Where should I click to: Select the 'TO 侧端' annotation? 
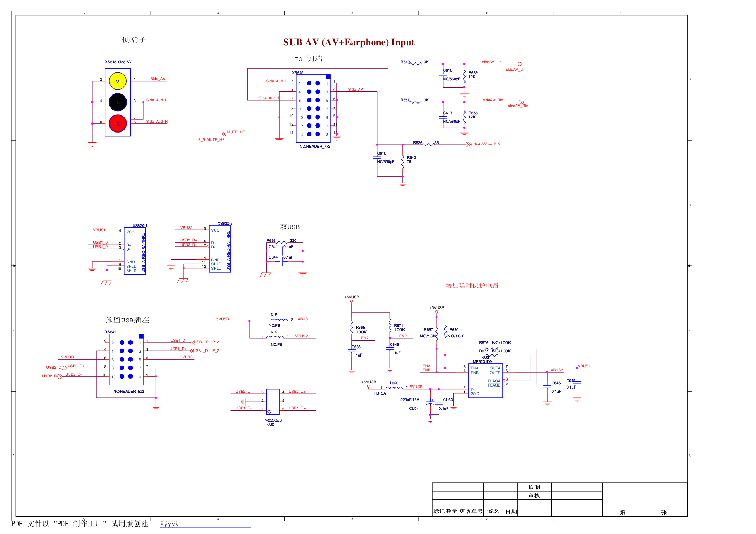pos(308,59)
